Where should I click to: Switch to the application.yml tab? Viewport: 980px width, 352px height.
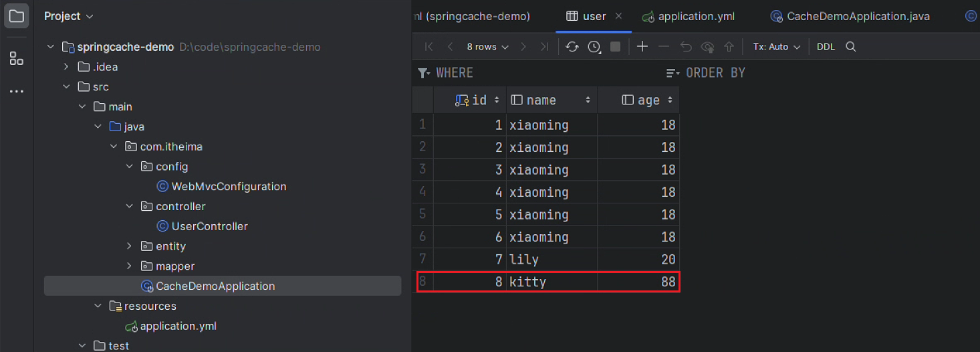point(689,16)
